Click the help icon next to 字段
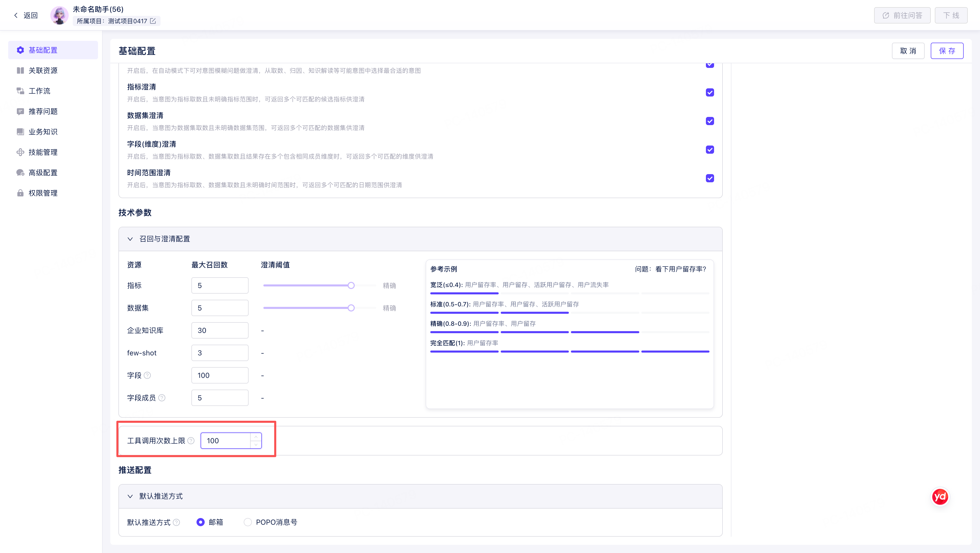The height and width of the screenshot is (553, 980). pos(147,375)
